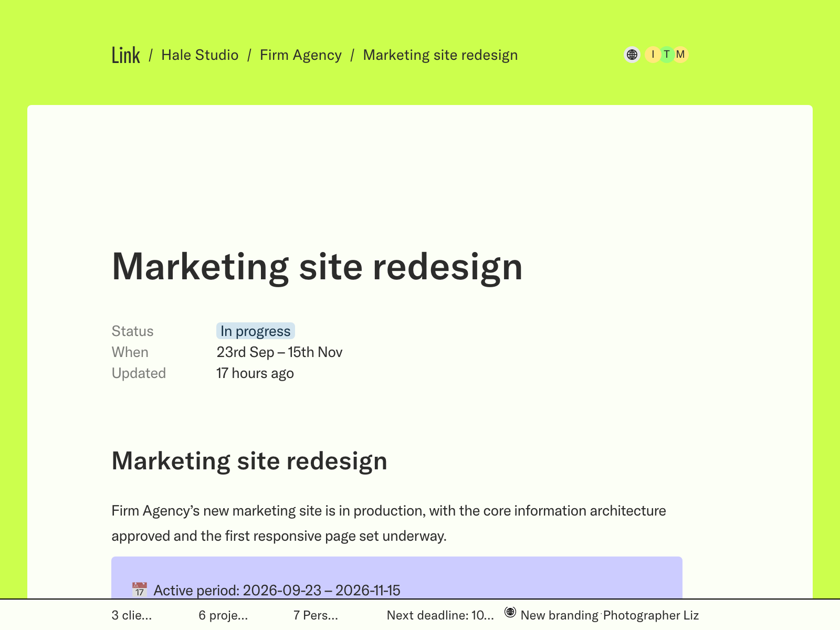Select the When field label
This screenshot has height=630, width=840.
click(130, 352)
